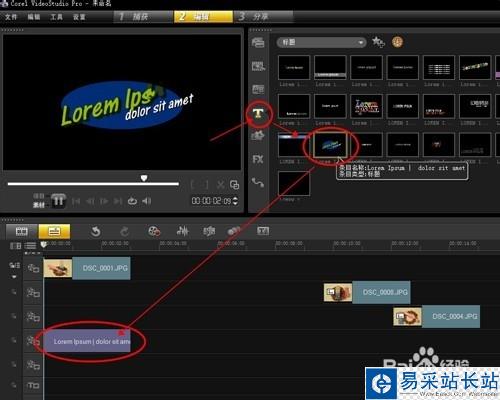Open the FX filter library
The width and height of the screenshot is (500, 400).
(x=258, y=159)
